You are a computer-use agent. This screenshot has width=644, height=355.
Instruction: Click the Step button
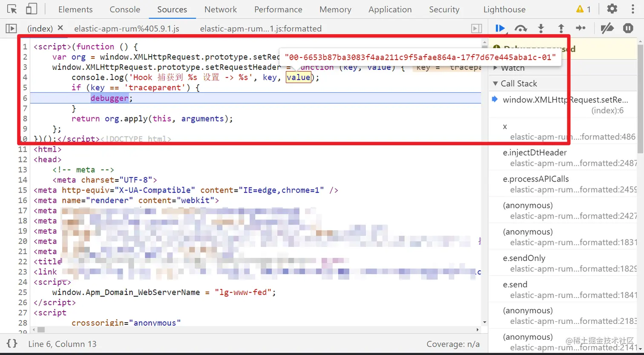[x=581, y=28]
